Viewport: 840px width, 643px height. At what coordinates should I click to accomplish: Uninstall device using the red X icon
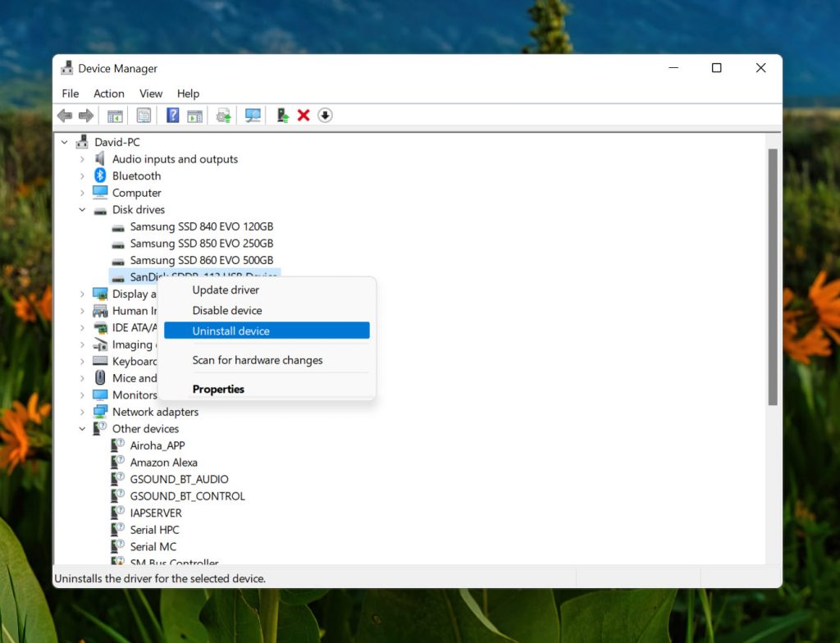pyautogui.click(x=304, y=115)
